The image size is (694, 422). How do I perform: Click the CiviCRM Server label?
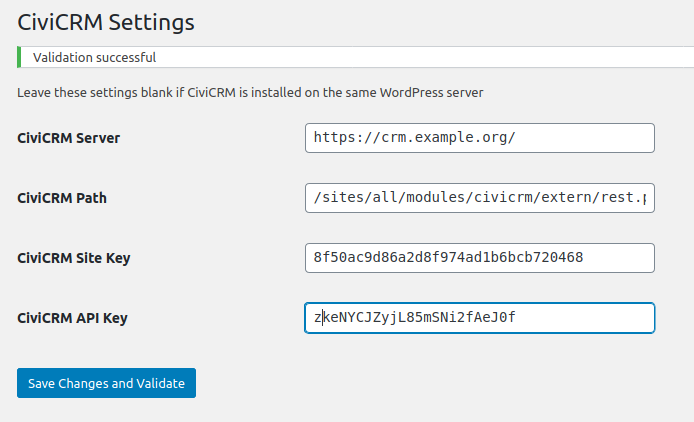coord(69,138)
